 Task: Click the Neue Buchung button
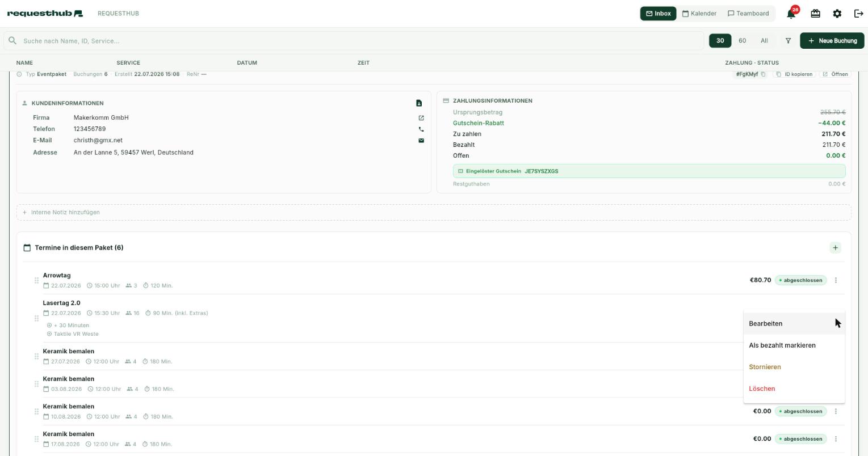(x=832, y=41)
